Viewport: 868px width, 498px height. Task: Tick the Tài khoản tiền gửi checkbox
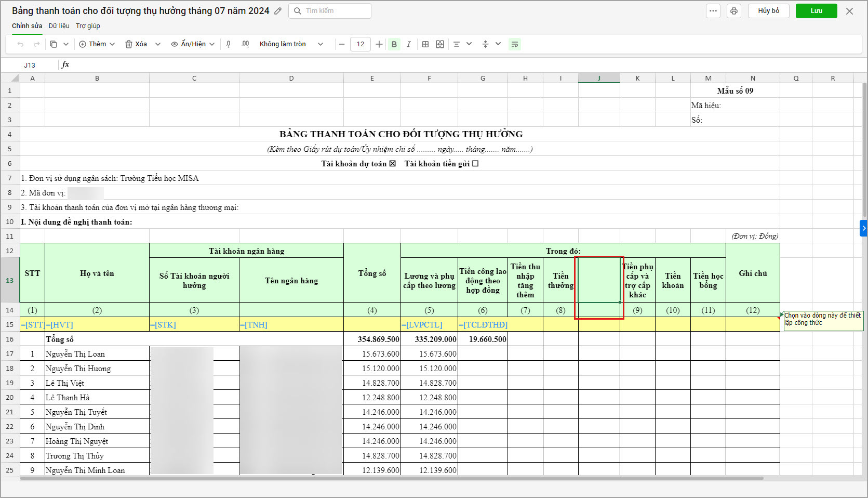point(475,163)
